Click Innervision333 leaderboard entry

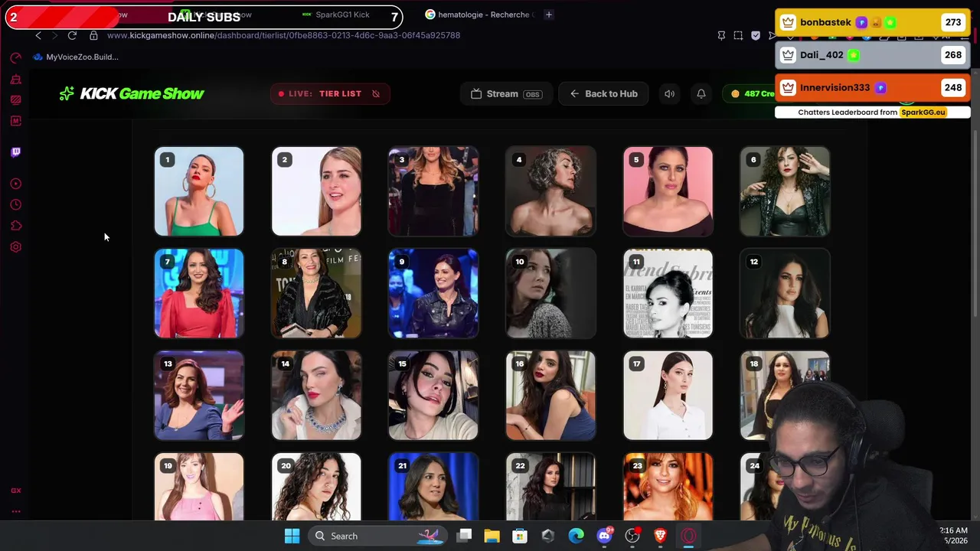(873, 87)
